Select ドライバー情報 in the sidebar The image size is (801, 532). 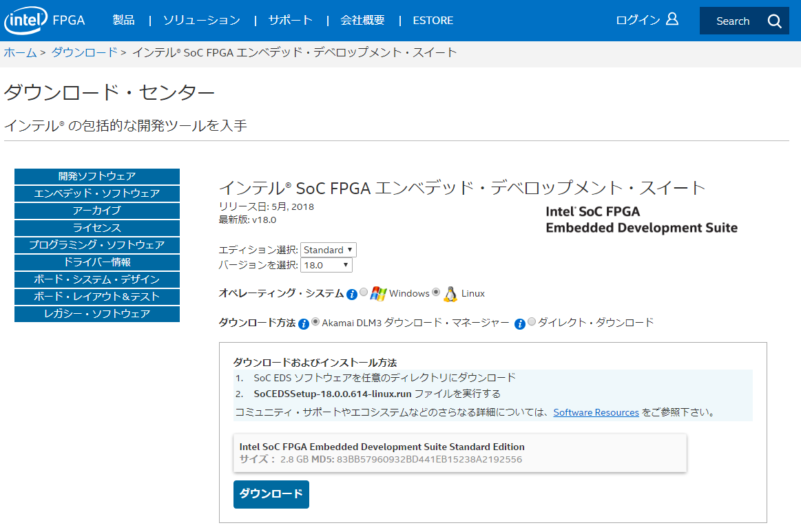pyautogui.click(x=97, y=262)
